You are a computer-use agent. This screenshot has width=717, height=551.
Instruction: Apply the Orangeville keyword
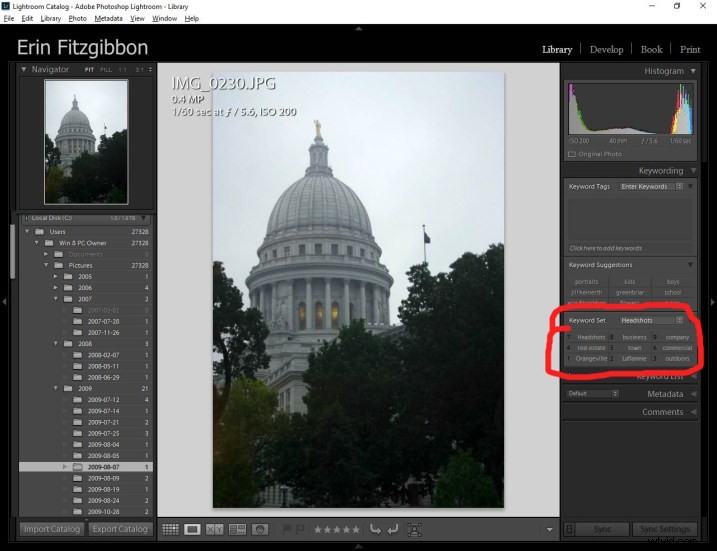pyautogui.click(x=591, y=358)
